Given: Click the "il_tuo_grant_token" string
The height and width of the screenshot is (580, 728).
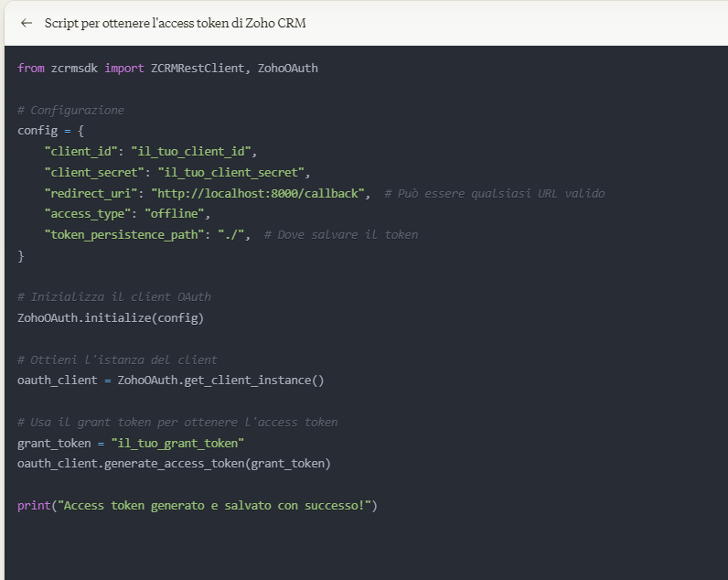Looking at the screenshot, I should click(177, 444).
